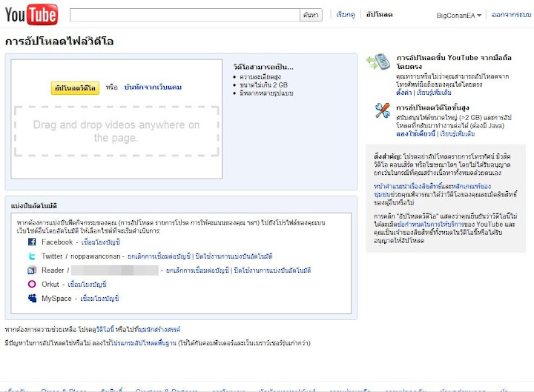
Task: Click the 'ความละเอียดสูง' bullet text
Action: coord(260,76)
